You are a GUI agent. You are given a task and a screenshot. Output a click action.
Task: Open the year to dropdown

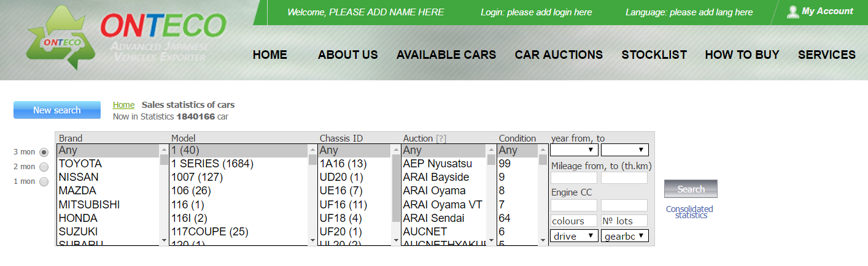(x=624, y=150)
